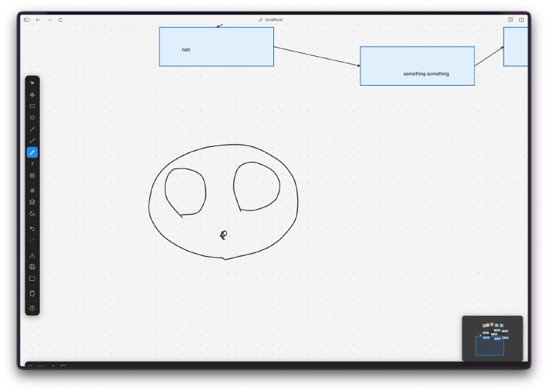Choose the Ellipse shape tool

click(x=32, y=118)
